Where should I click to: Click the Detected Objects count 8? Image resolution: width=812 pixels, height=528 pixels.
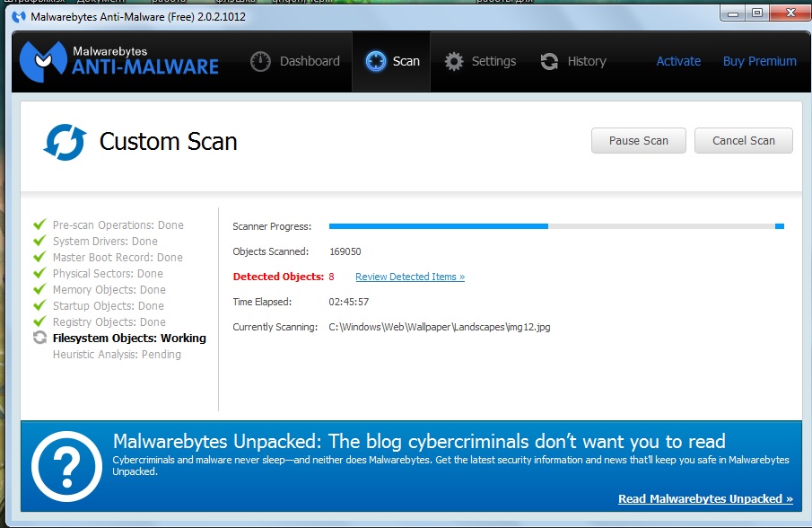331,277
